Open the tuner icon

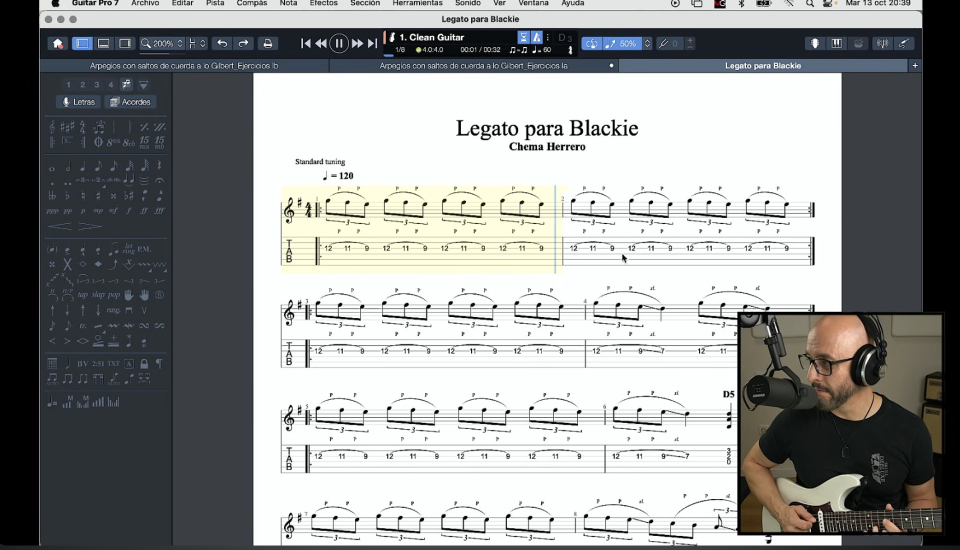click(x=882, y=43)
